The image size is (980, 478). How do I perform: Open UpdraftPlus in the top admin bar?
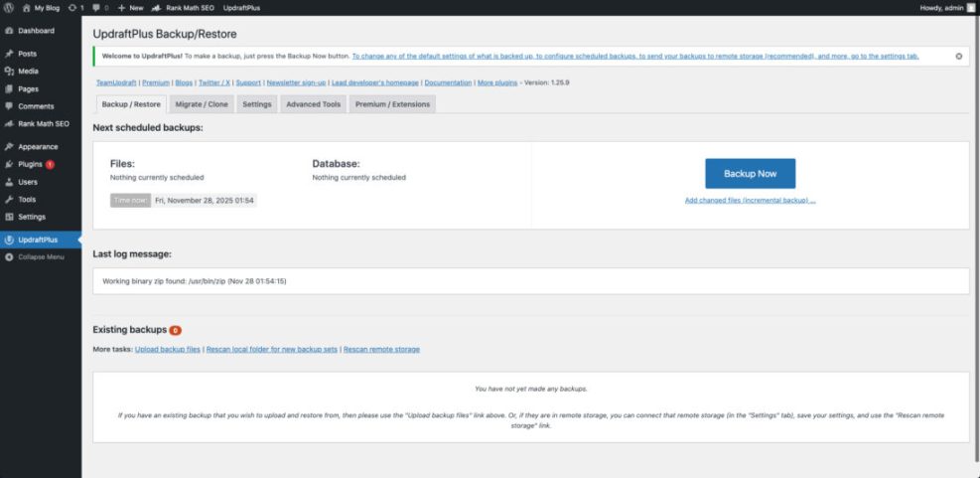tap(242, 8)
